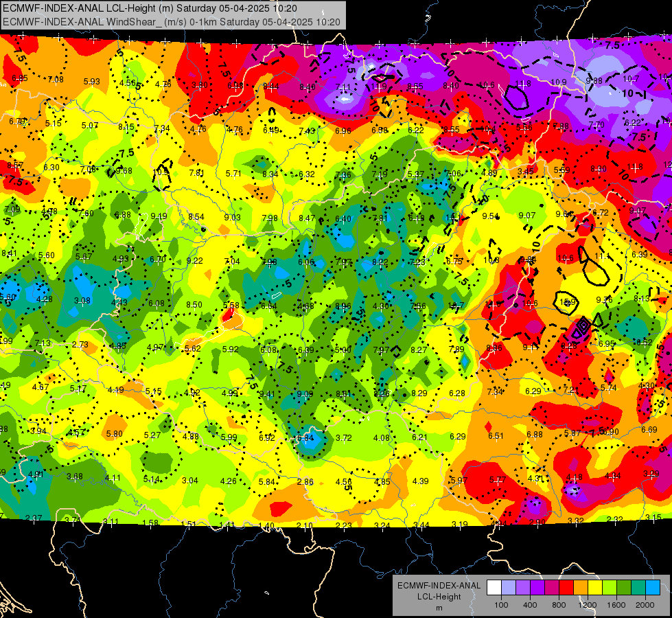
Task: Click the grid value 7.60
Action: 86,213
